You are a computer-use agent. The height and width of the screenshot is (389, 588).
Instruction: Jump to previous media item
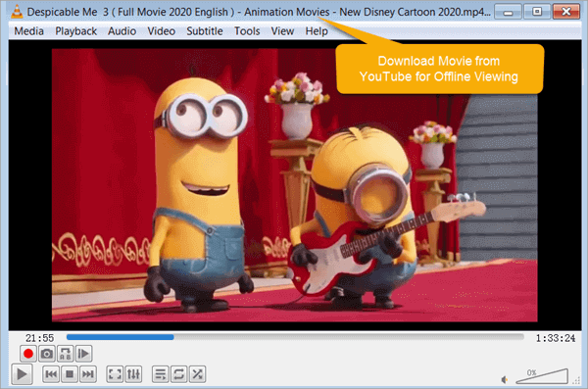point(51,374)
